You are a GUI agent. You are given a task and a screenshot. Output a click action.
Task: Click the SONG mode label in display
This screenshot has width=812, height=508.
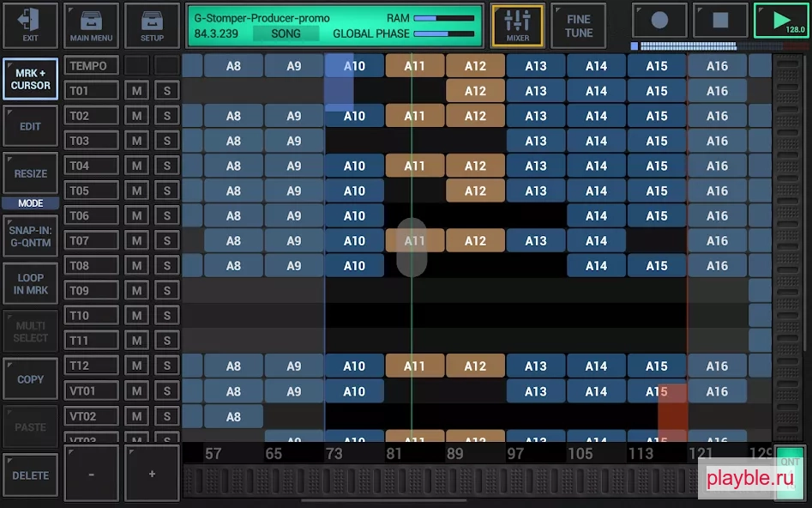[x=286, y=33]
